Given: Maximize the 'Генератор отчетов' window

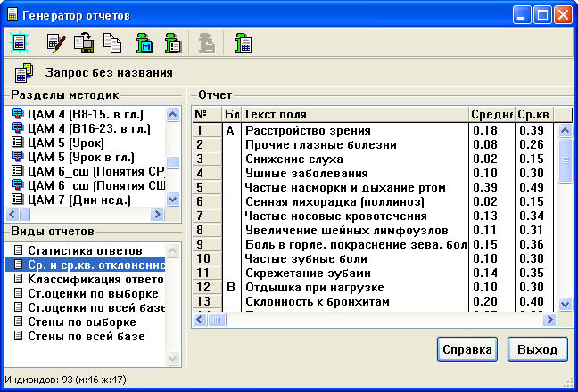Looking at the screenshot, I should click(542, 15).
